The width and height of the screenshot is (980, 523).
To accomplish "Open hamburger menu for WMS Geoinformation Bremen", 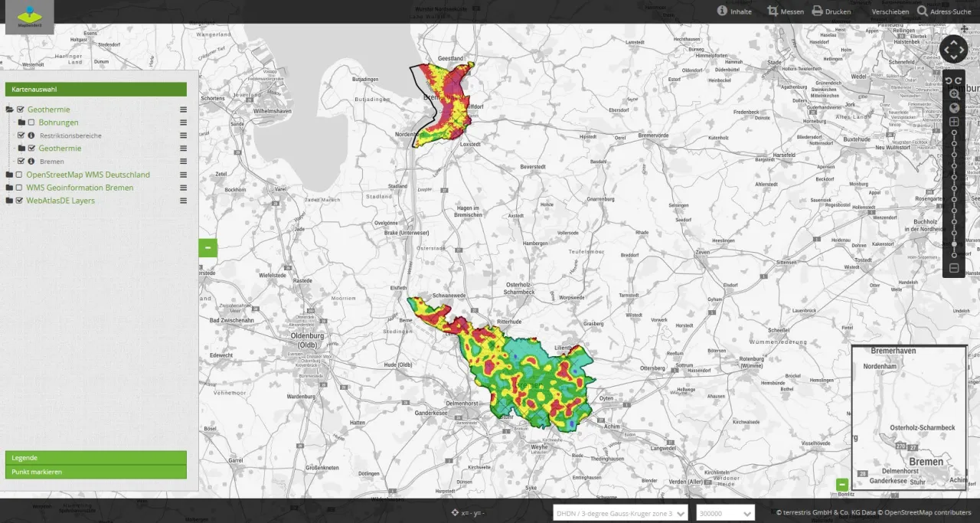I will coord(183,188).
